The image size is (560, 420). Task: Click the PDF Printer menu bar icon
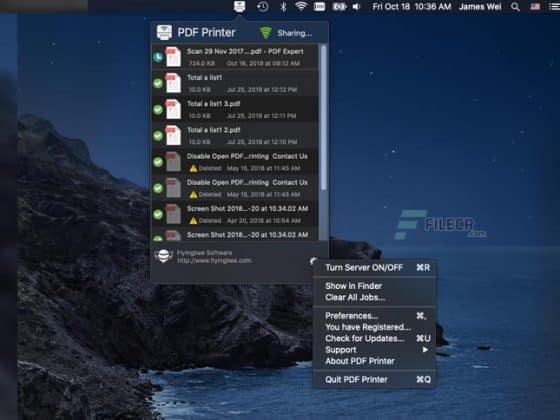tap(239, 6)
